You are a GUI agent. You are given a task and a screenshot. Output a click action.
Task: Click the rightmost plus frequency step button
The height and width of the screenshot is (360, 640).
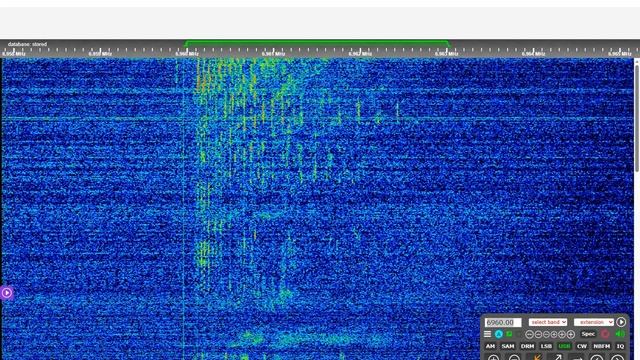tap(571, 334)
